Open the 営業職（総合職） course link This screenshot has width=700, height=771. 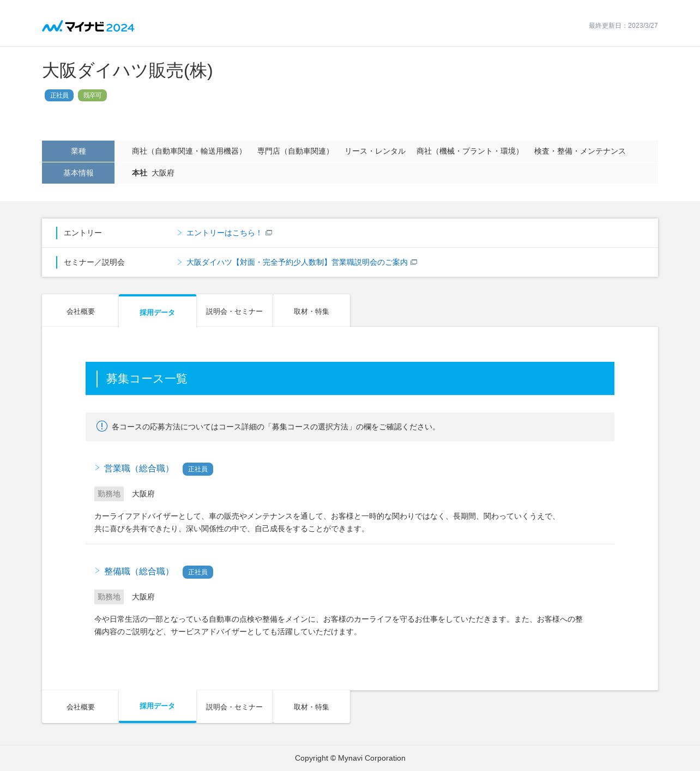(x=138, y=469)
